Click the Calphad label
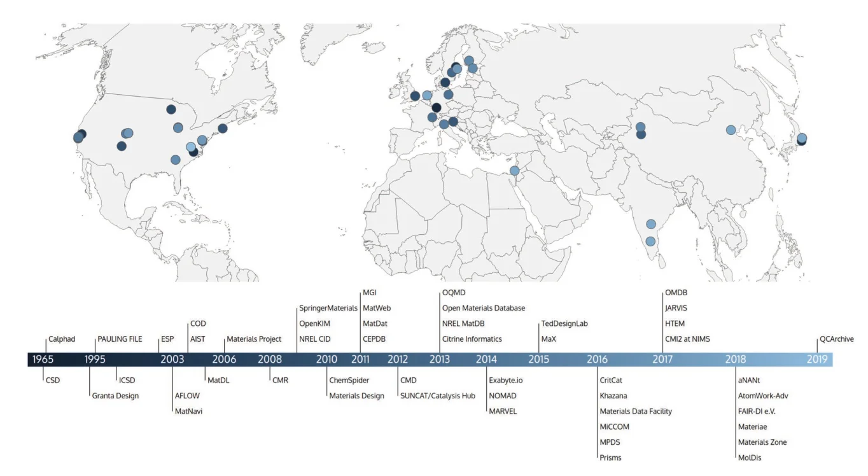Screen dimensions: 868x476 pyautogui.click(x=62, y=339)
